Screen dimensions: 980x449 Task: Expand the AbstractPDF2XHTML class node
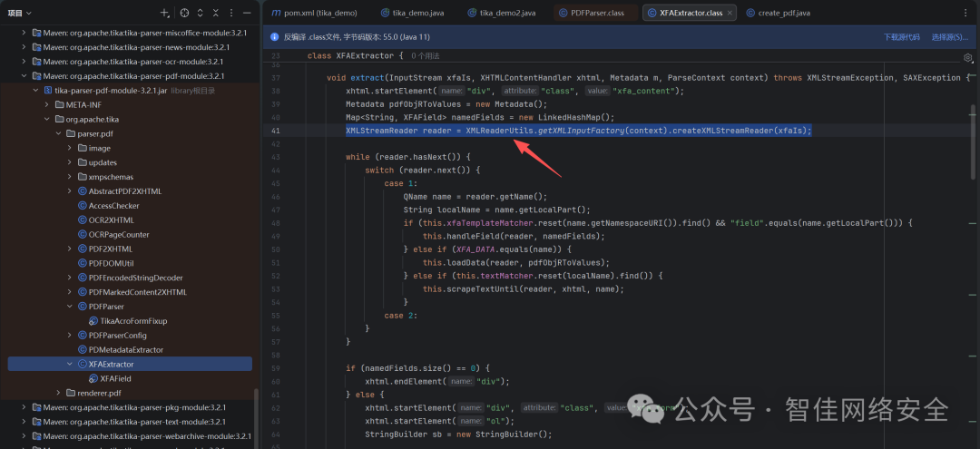(x=69, y=191)
